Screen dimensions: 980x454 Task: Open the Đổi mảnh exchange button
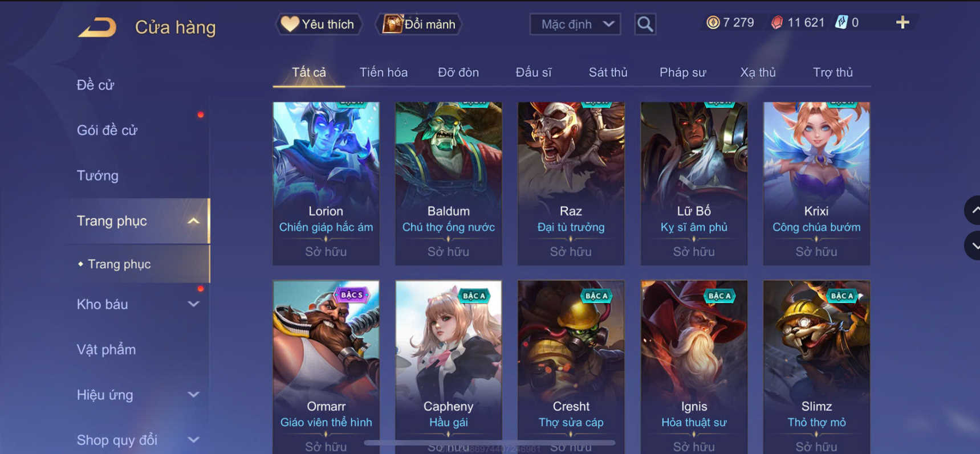coord(418,24)
